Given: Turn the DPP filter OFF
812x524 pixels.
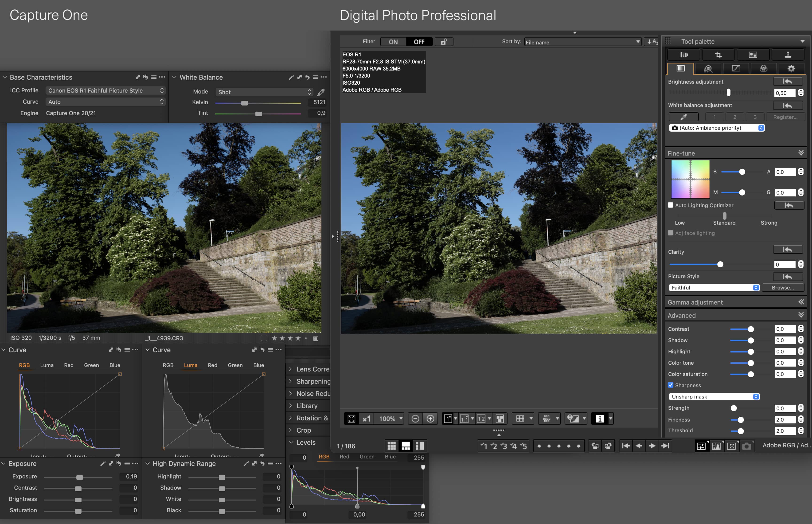Looking at the screenshot, I should click(419, 42).
